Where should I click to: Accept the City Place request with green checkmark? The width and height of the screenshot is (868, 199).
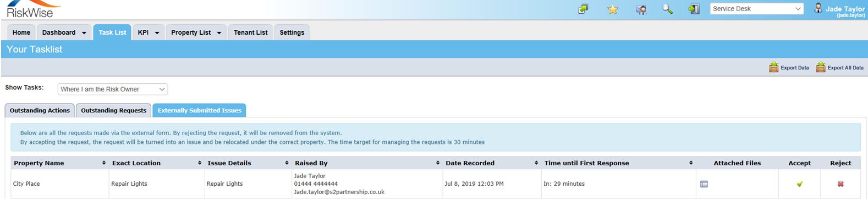coord(799,184)
